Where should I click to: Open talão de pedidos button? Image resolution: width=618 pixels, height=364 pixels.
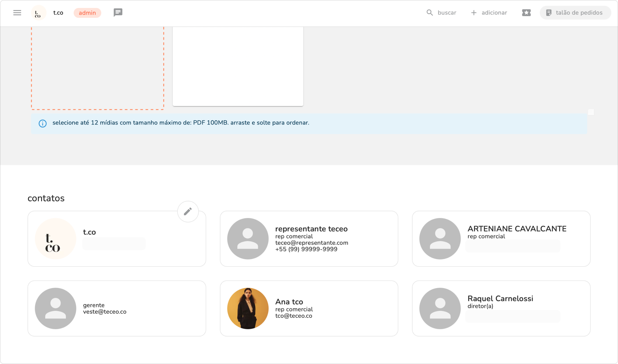pos(575,13)
